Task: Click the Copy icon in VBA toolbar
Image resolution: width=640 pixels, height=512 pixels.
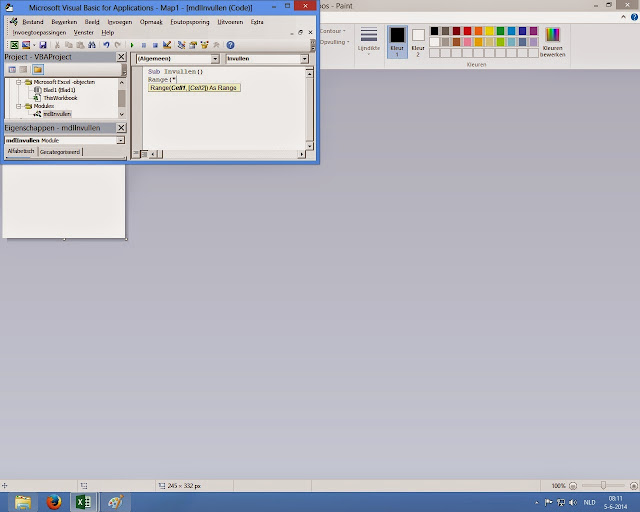Action: pos(69,45)
